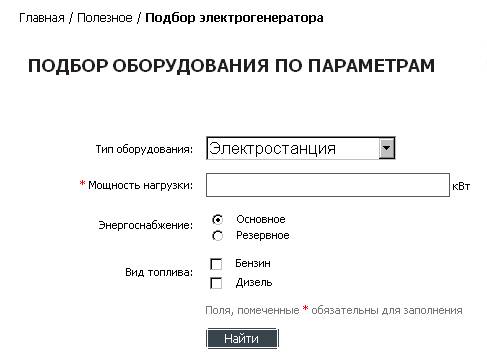Tick the Дизель checkbox
This screenshot has width=487, height=362.
point(216,283)
